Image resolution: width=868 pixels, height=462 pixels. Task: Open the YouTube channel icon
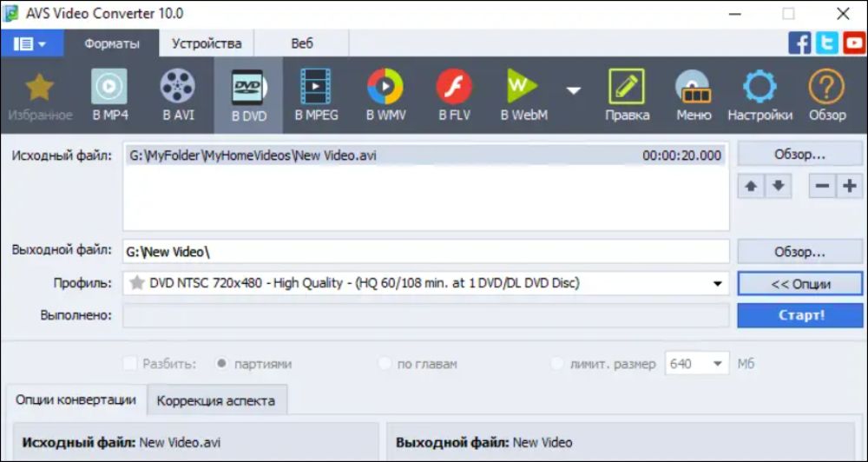(855, 43)
